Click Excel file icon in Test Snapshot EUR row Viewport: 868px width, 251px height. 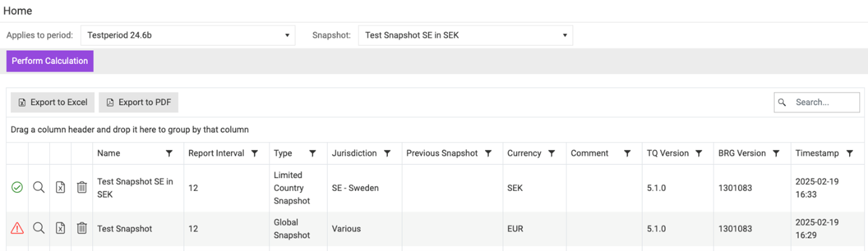tap(61, 229)
